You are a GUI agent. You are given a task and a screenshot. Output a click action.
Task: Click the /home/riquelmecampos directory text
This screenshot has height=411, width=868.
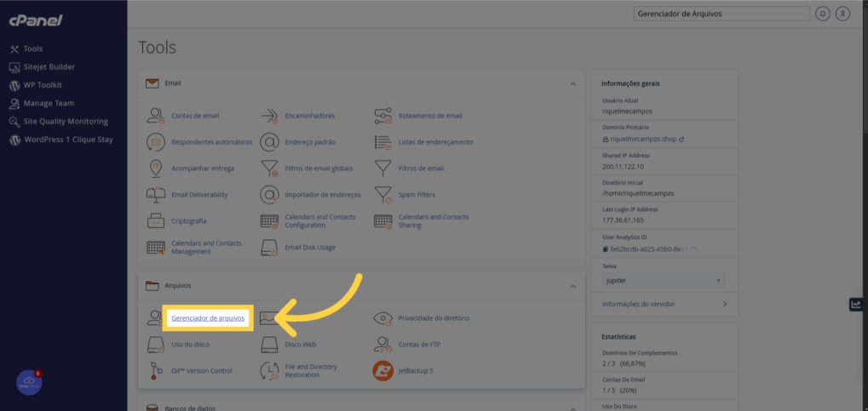[x=638, y=194]
